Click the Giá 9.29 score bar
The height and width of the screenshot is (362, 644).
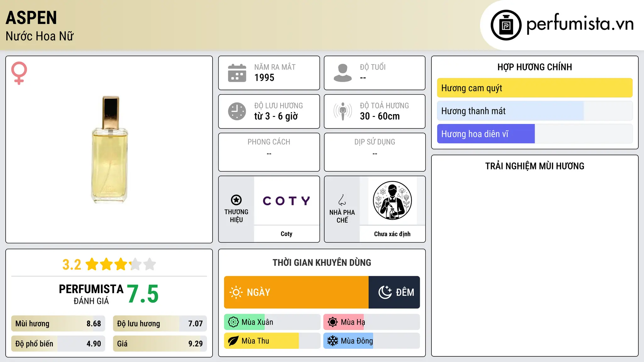pyautogui.click(x=160, y=344)
